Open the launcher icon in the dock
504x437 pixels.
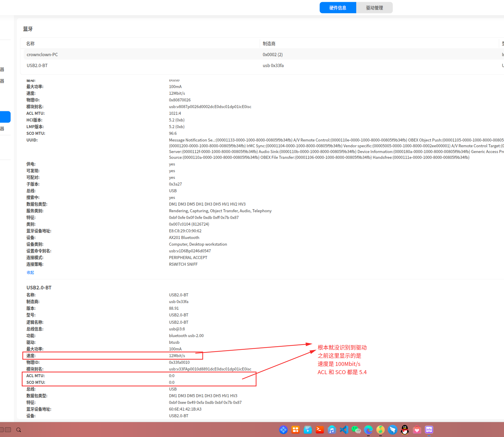283,430
